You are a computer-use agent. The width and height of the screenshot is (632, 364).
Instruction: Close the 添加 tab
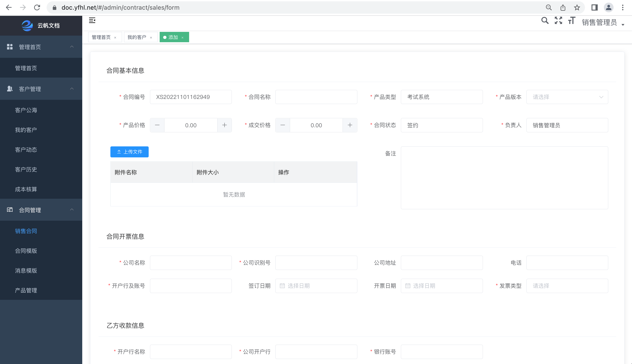182,38
